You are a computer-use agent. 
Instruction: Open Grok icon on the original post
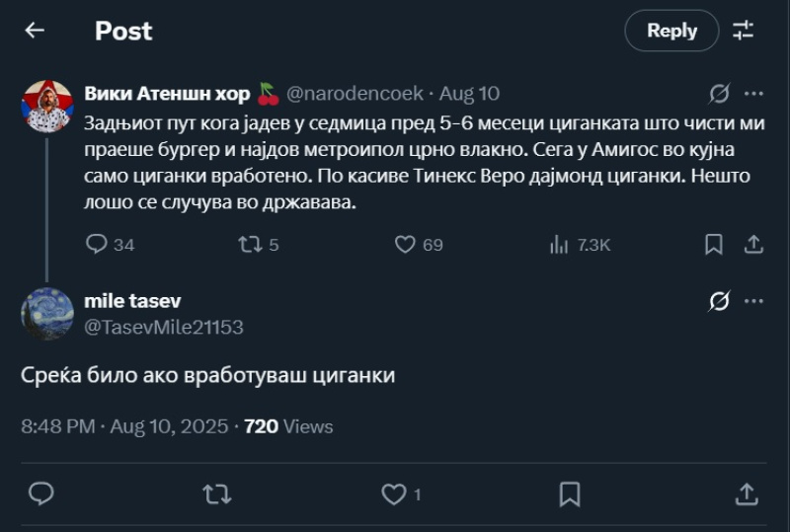click(719, 94)
